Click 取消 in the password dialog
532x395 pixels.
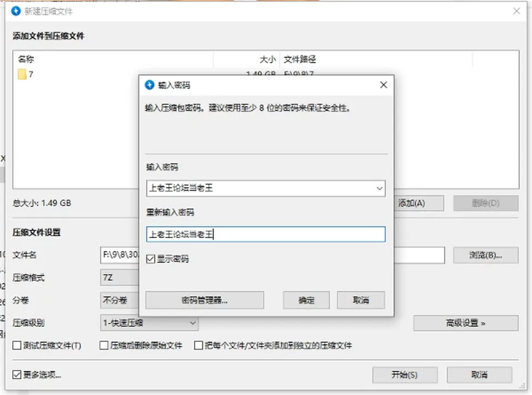click(361, 300)
